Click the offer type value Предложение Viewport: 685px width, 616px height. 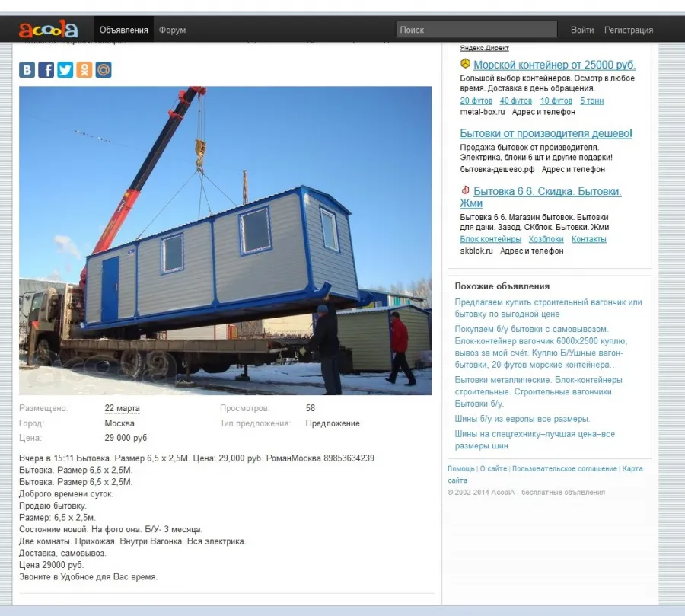[x=333, y=423]
